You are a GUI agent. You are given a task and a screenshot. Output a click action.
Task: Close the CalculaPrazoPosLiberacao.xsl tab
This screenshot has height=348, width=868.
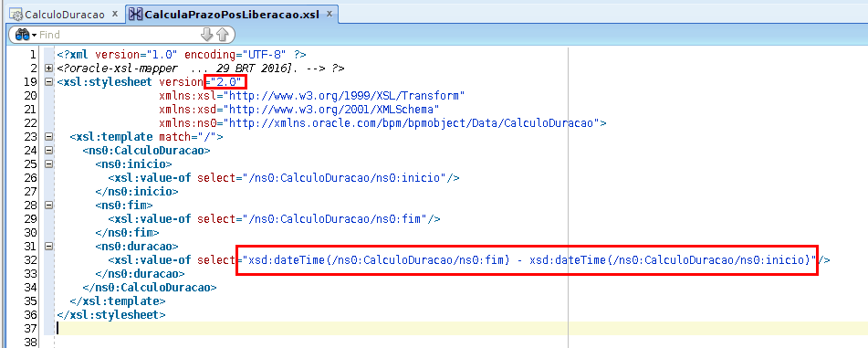[329, 14]
